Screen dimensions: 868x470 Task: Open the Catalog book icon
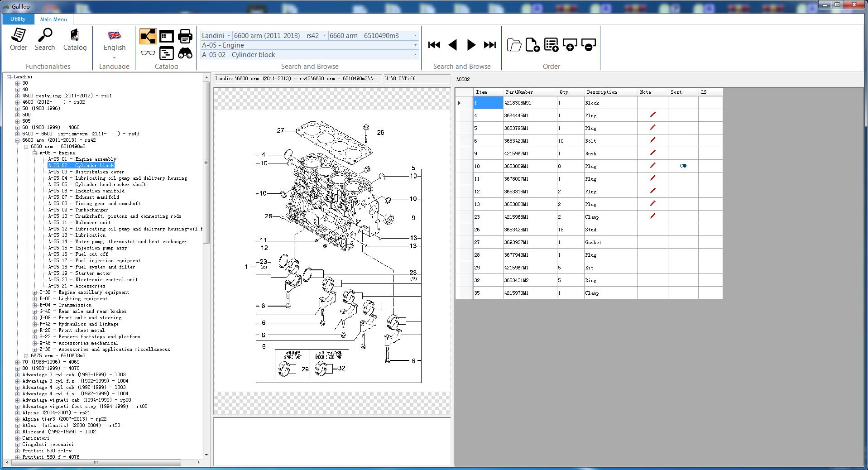75,35
